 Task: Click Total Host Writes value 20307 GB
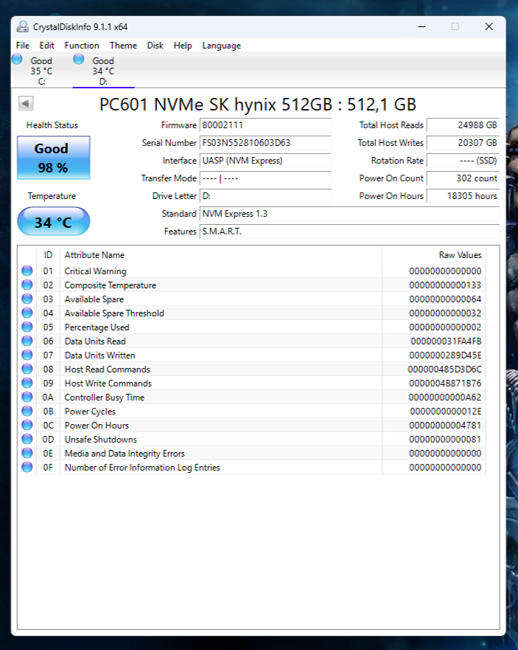pos(463,143)
